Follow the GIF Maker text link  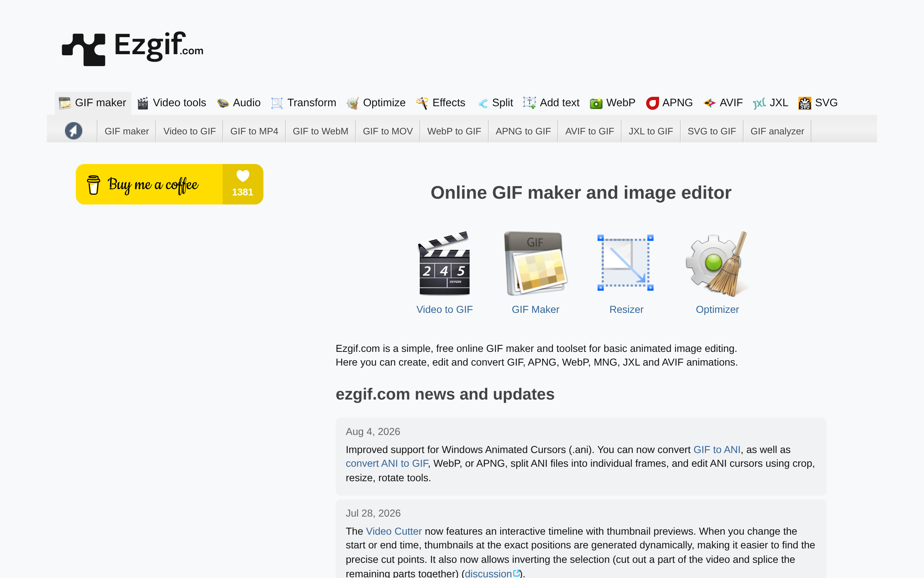coord(535,309)
